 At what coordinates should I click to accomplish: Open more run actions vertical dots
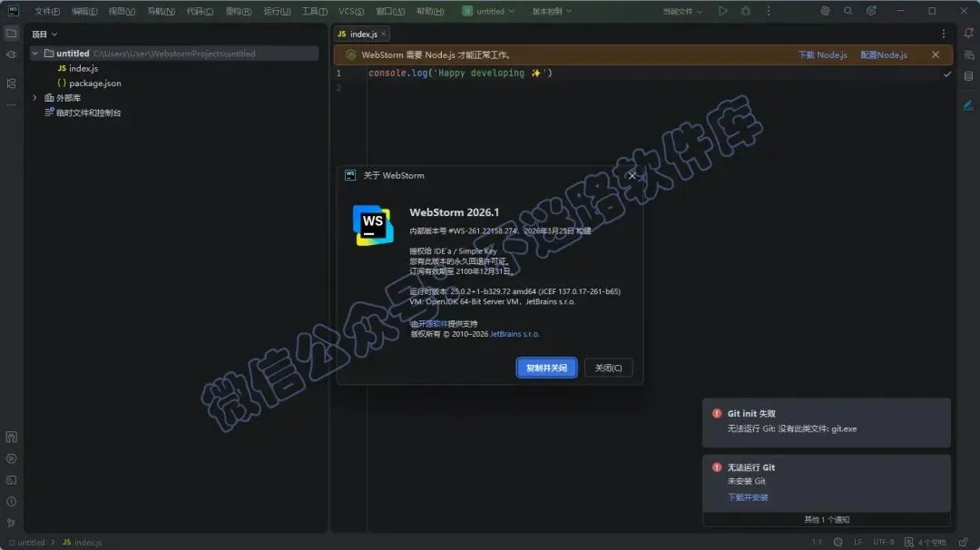click(x=769, y=11)
